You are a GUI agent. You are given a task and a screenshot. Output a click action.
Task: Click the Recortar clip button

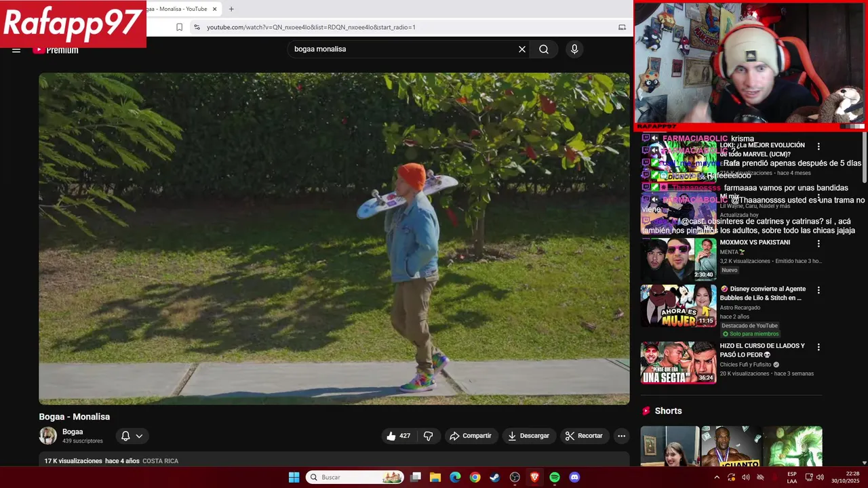click(584, 436)
